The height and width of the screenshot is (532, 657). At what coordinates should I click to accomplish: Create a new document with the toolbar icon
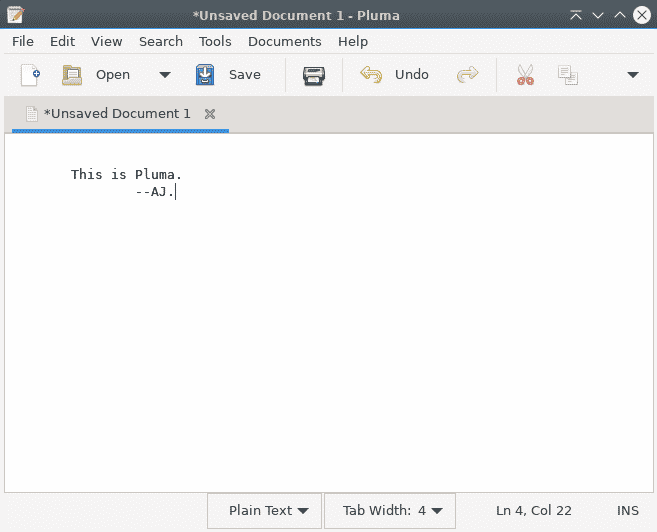[x=30, y=75]
